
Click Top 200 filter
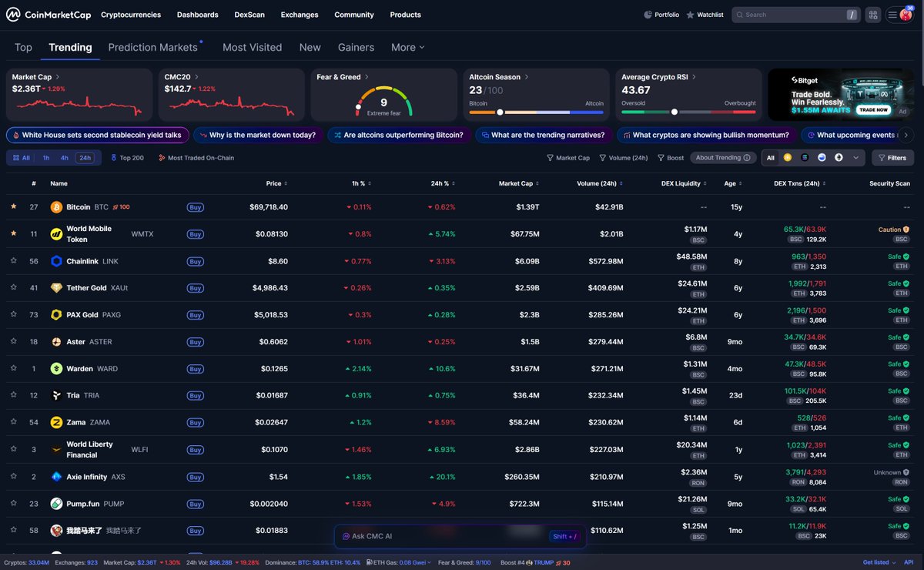(x=126, y=158)
